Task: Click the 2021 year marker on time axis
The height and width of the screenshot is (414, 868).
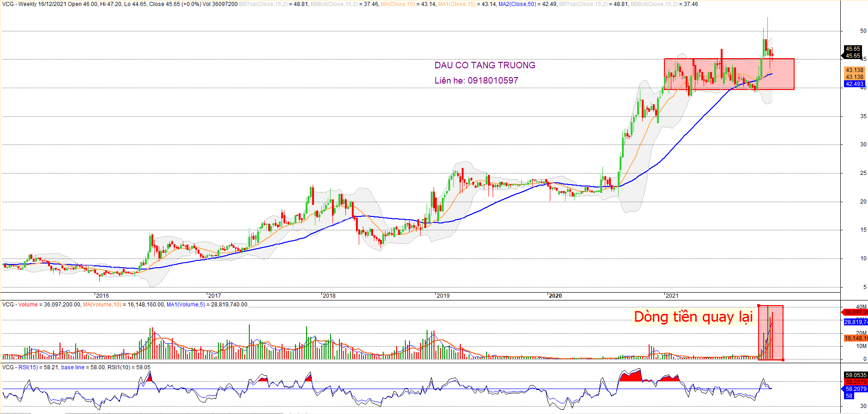Action: (672, 296)
